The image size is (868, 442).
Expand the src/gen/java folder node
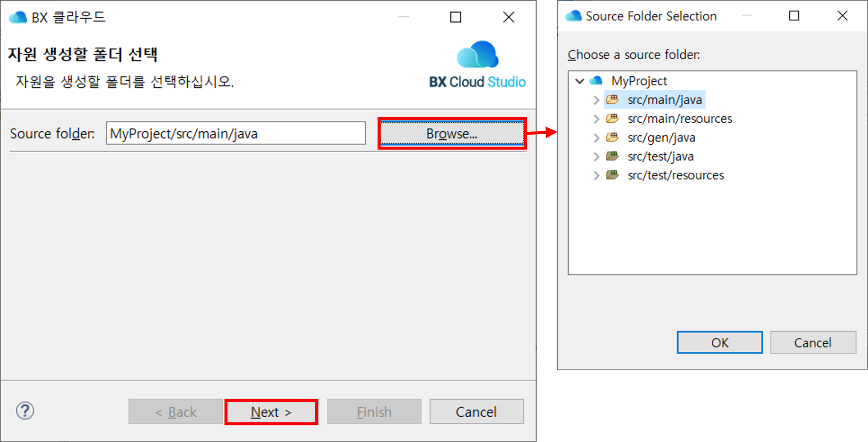coord(596,138)
